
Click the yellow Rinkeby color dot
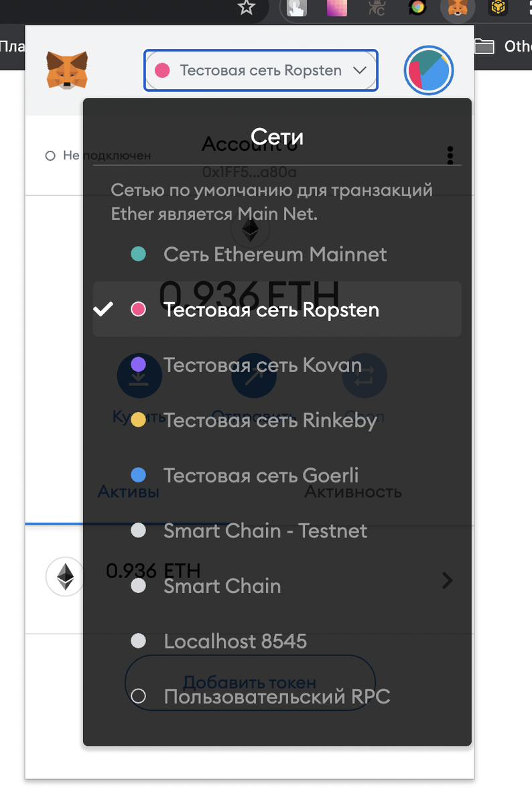[138, 420]
